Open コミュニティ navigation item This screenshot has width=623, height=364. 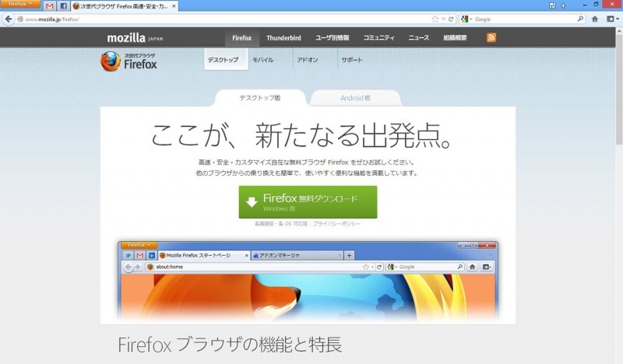click(x=378, y=37)
